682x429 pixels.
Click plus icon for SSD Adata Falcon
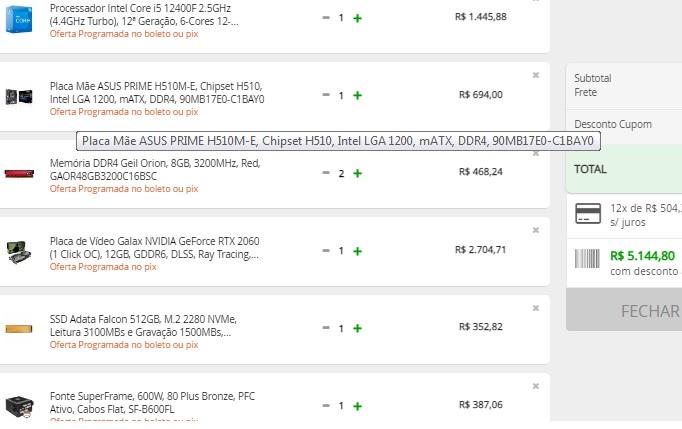click(x=357, y=328)
